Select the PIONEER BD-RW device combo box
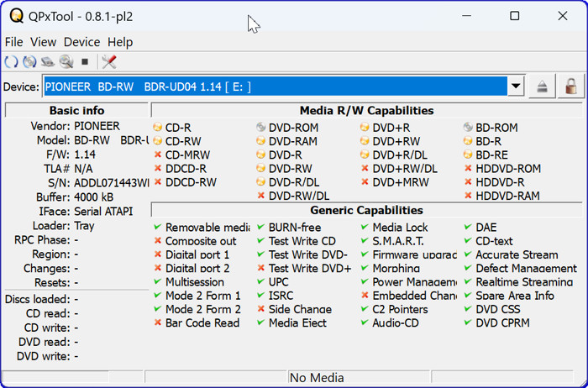The image size is (588, 388). (x=284, y=87)
